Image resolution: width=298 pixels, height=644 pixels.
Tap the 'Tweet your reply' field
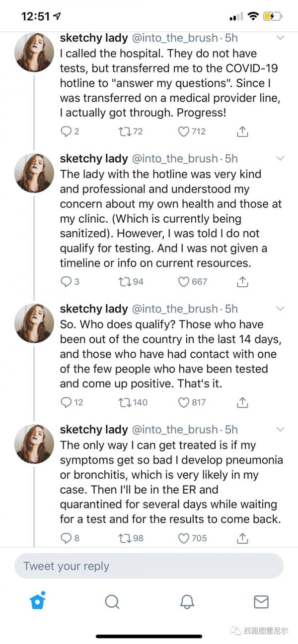[149, 566]
